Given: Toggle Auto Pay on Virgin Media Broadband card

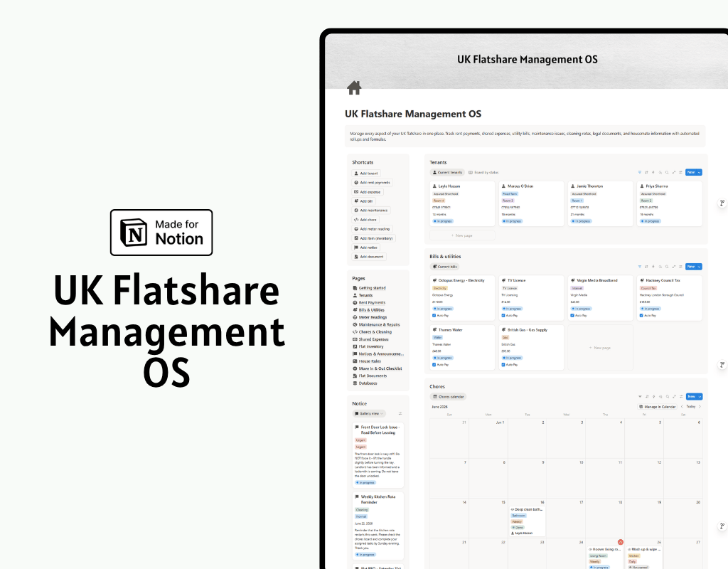Looking at the screenshot, I should (572, 315).
